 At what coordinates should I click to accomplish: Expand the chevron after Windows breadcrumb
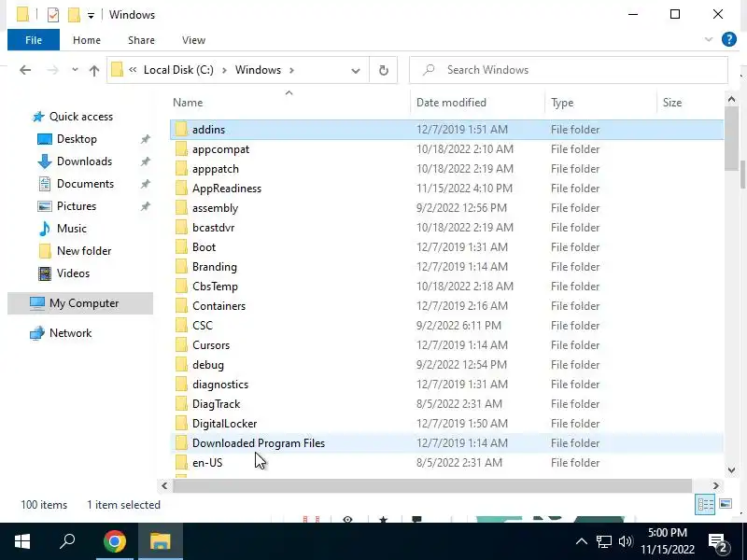pyautogui.click(x=291, y=70)
